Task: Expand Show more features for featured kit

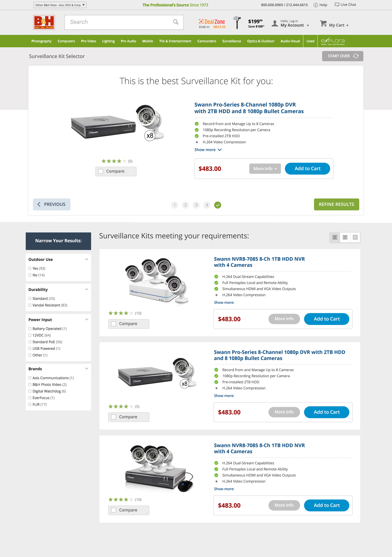Action: (x=208, y=150)
